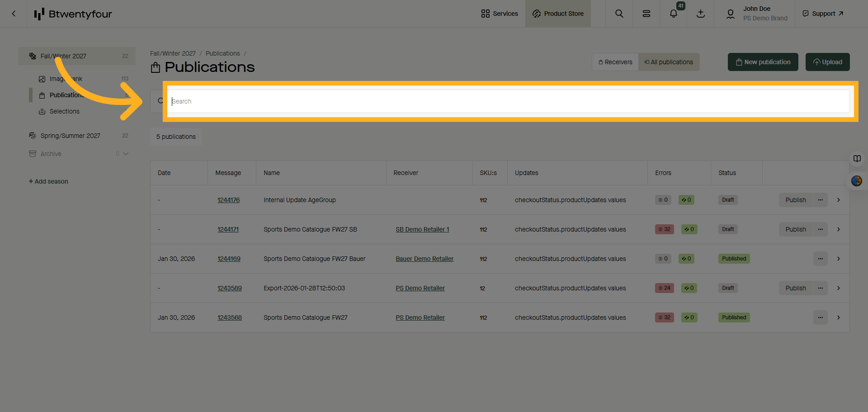Publish the Internal Update AgeGroup draft
This screenshot has height=412, width=868.
(795, 200)
